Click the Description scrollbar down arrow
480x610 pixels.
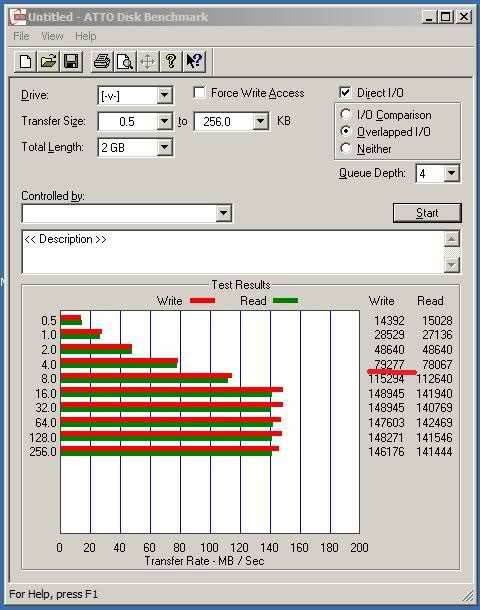451,265
